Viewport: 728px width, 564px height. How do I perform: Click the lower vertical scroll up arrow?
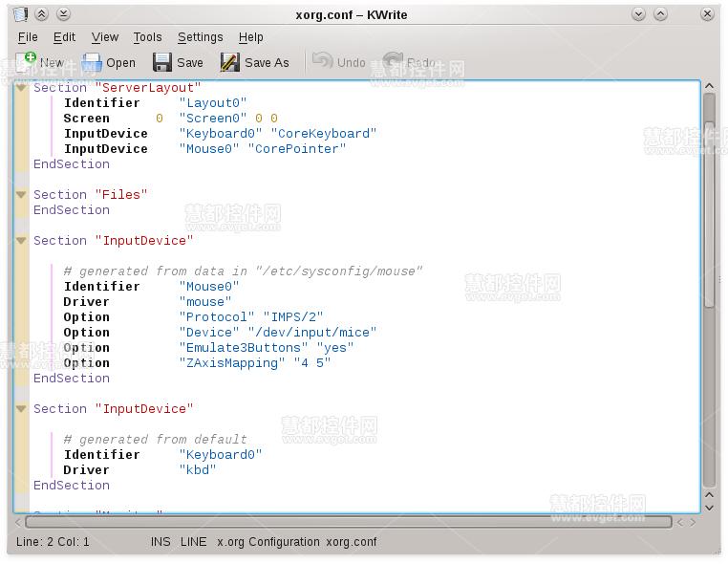(x=710, y=495)
